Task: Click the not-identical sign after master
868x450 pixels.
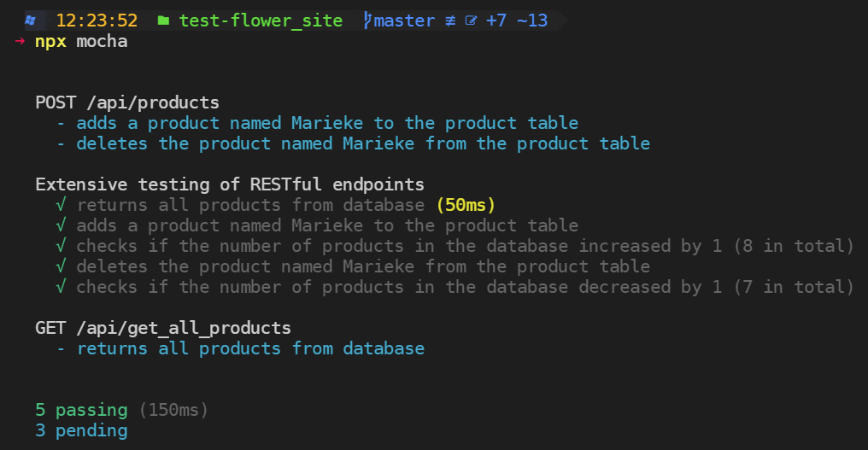Action: [450, 21]
